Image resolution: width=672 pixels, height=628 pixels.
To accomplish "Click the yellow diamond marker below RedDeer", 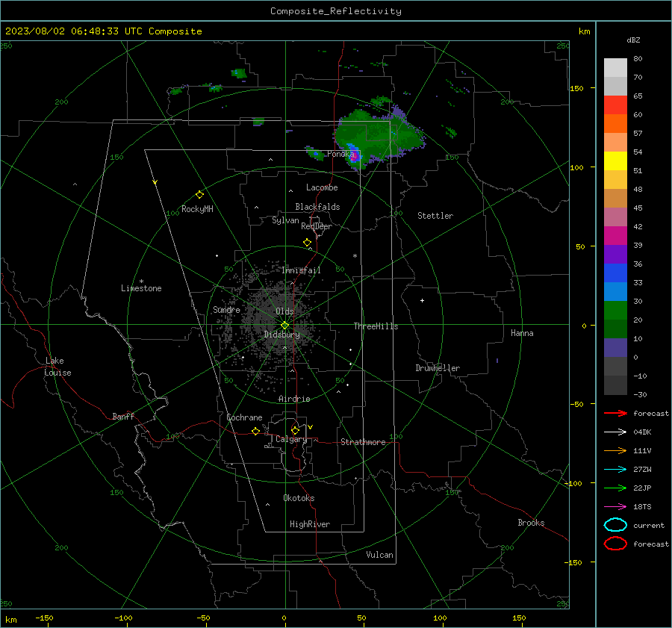I will pos(307,243).
